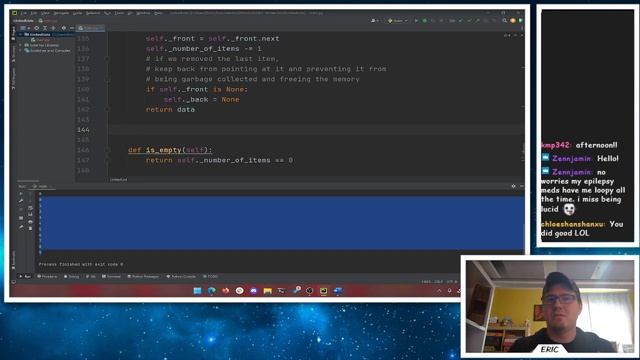Open the File menu

coord(24,13)
